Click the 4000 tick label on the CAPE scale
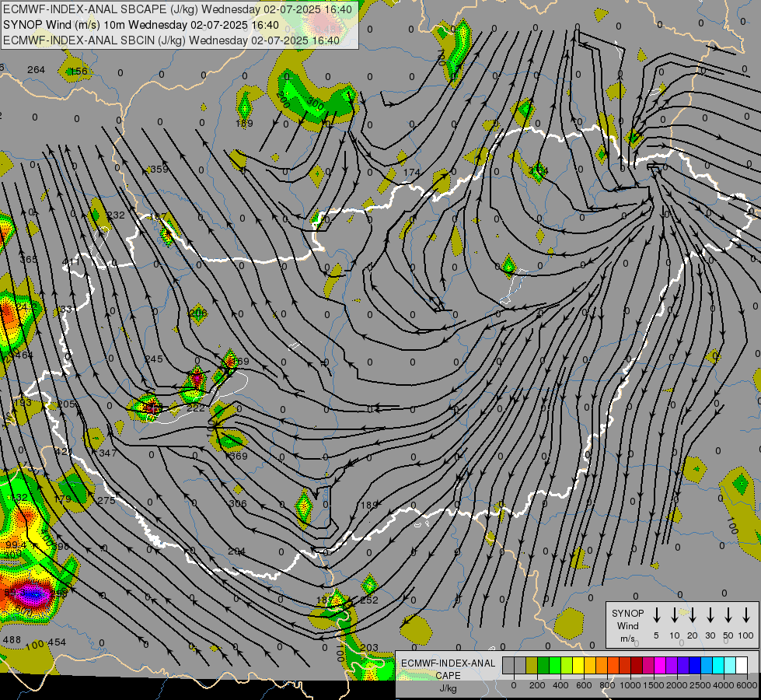Screen dimensions: 761x700 [724, 685]
